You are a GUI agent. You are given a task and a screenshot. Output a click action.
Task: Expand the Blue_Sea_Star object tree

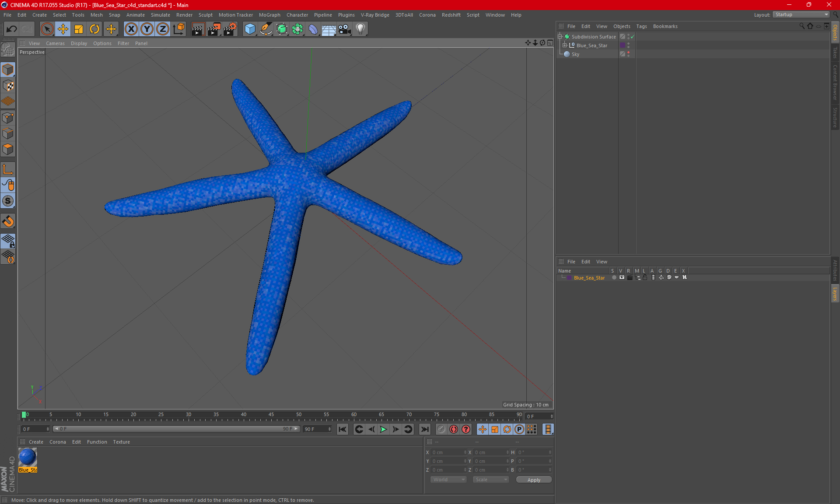pos(565,45)
